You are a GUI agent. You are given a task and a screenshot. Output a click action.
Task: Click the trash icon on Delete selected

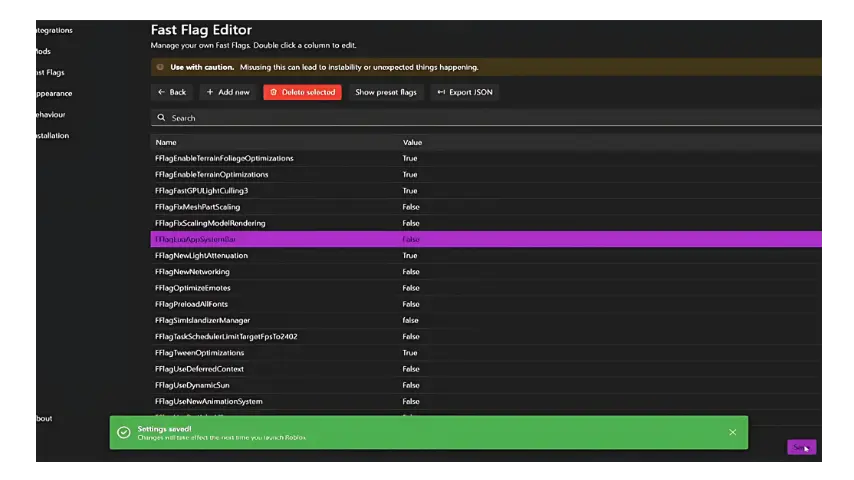click(x=274, y=92)
